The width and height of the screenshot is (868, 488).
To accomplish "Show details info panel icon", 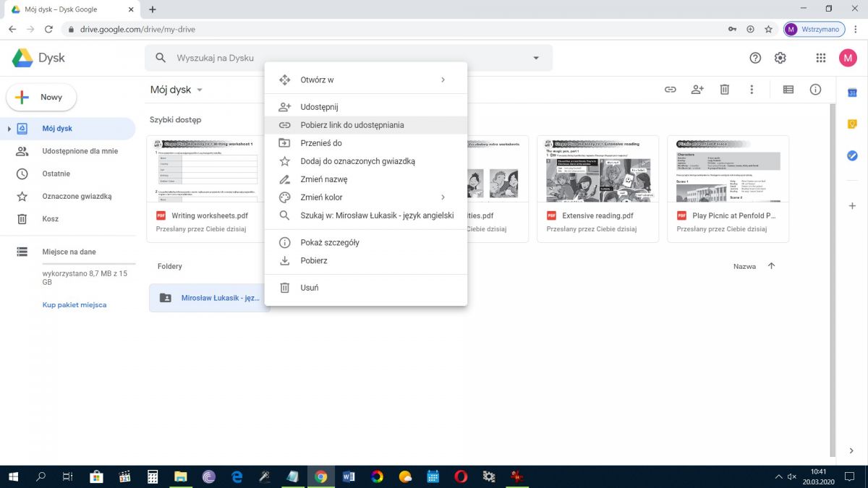I will pyautogui.click(x=815, y=90).
